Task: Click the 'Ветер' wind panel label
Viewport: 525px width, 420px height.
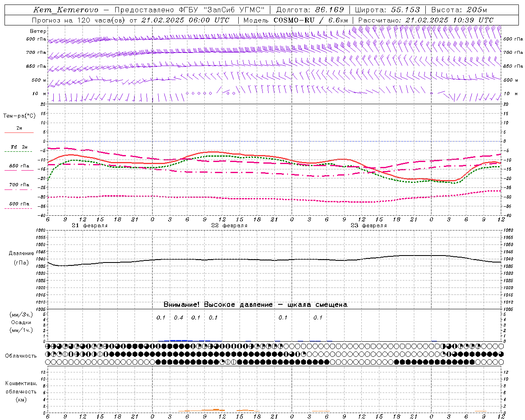Action: 38,31
